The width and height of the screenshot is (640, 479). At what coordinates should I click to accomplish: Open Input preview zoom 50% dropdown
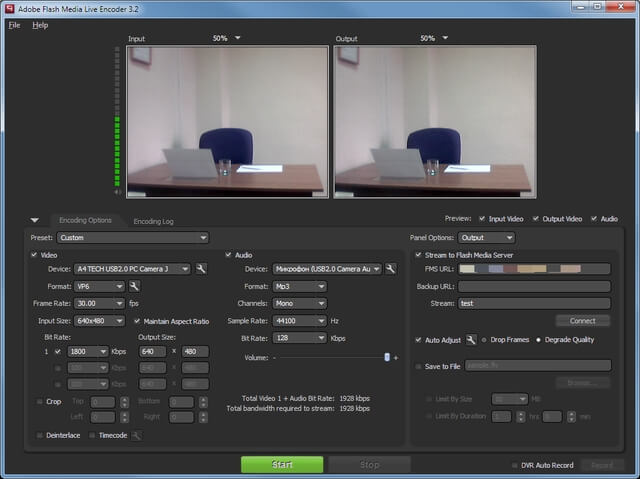point(227,38)
